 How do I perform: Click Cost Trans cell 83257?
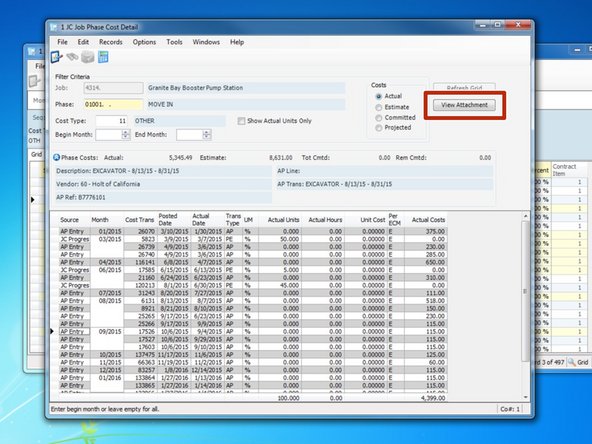point(139,370)
